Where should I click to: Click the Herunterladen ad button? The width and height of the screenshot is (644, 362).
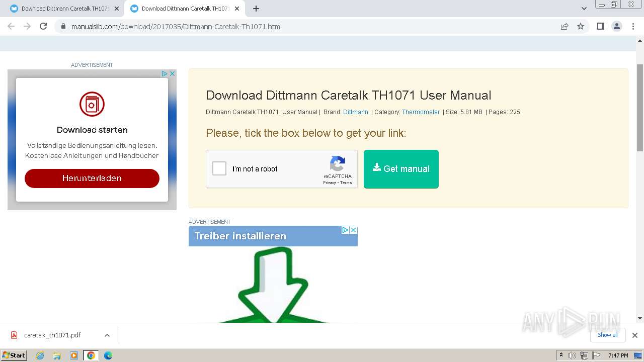coord(92,178)
